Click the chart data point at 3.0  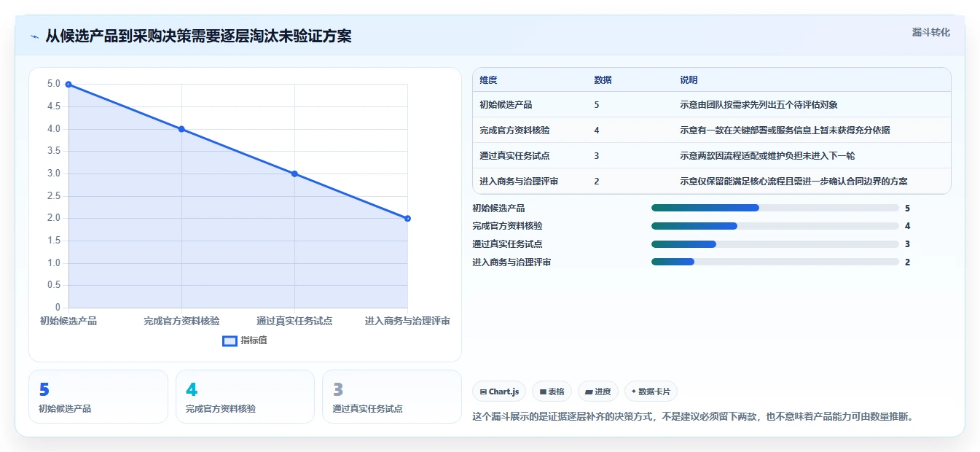point(294,174)
